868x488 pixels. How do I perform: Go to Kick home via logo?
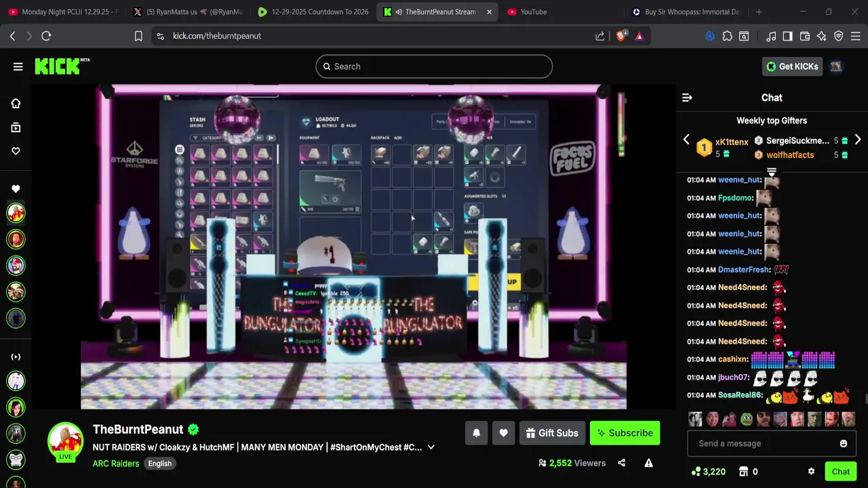(x=62, y=66)
